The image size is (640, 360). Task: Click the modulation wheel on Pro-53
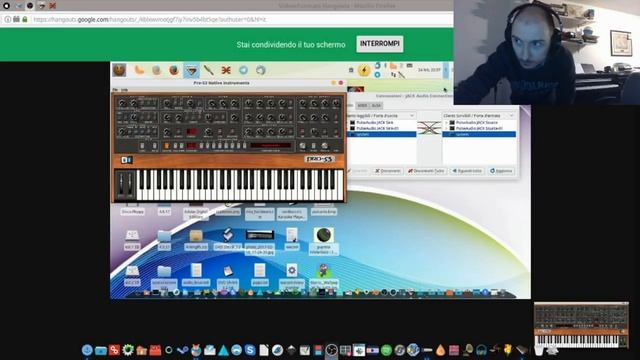click(130, 184)
